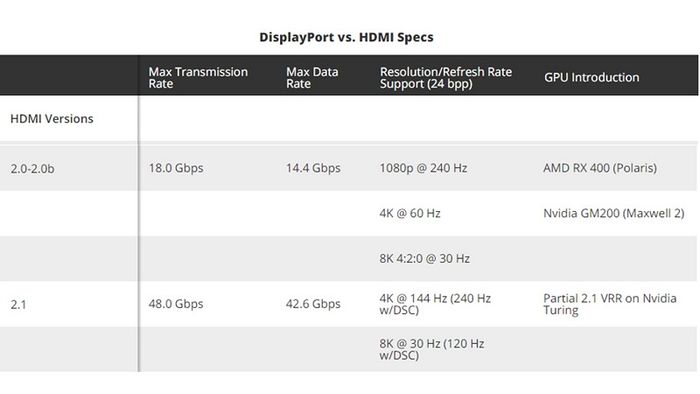
Task: Click the Resolution/Refresh Rate Support header
Action: [446, 78]
